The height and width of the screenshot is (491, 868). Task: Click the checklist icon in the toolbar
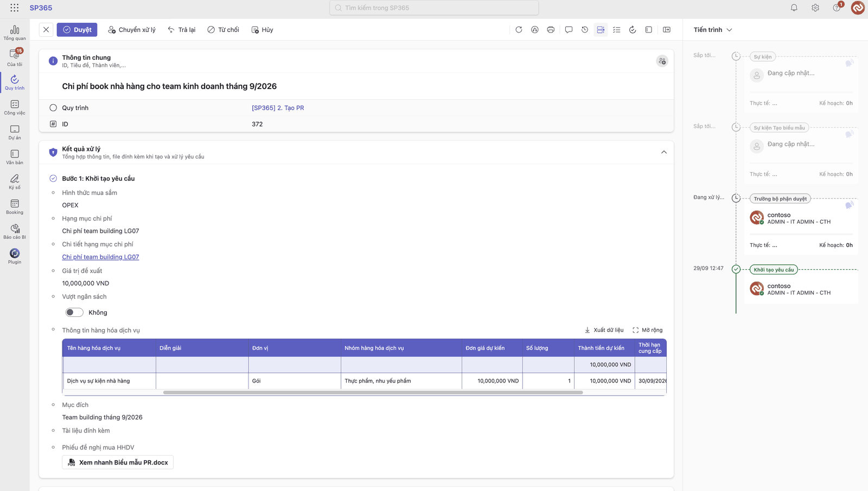(617, 30)
